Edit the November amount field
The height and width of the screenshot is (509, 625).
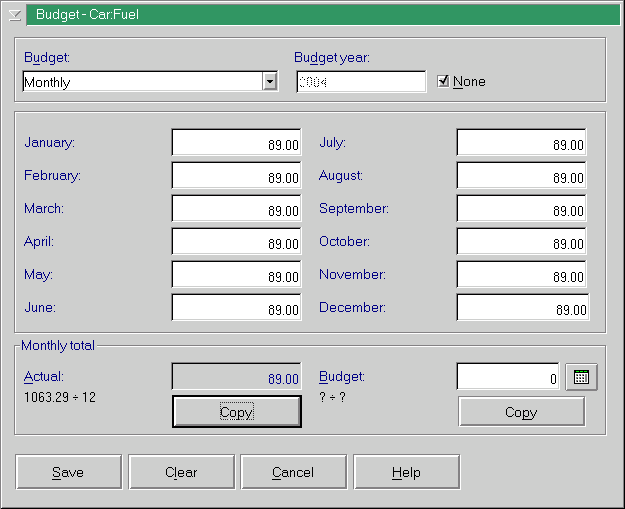(x=521, y=274)
